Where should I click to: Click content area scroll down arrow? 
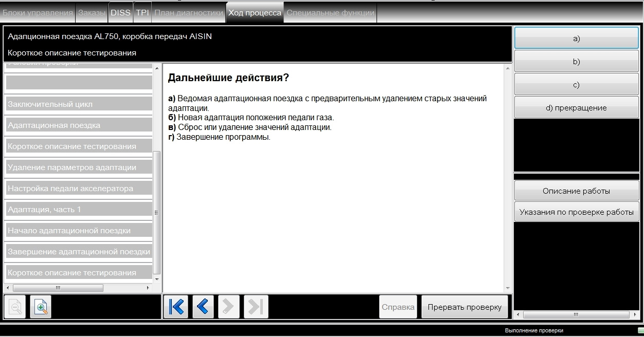point(508,288)
